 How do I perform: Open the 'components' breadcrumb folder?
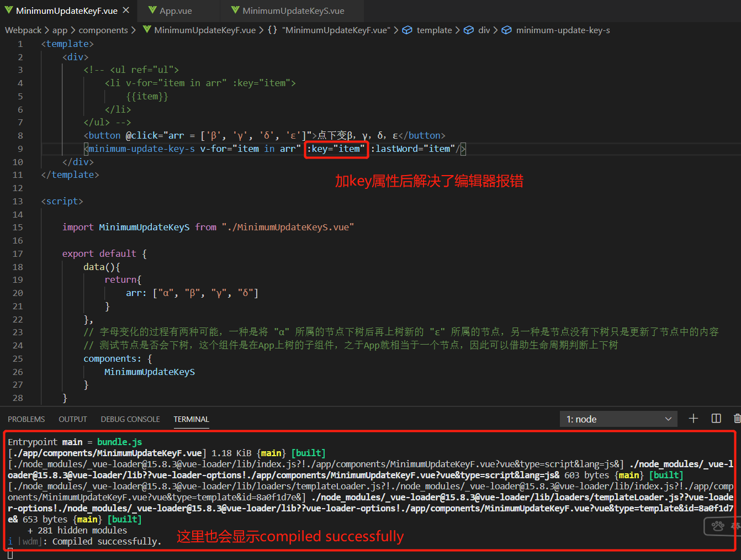click(x=103, y=30)
